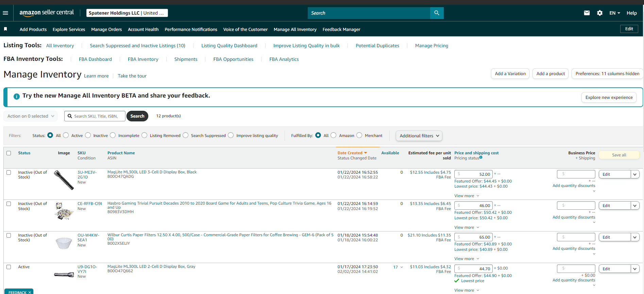Open the MagLite 2-Cell Gray flashlight thumbnail
Viewport: 644px width, 294px height.
(x=64, y=274)
